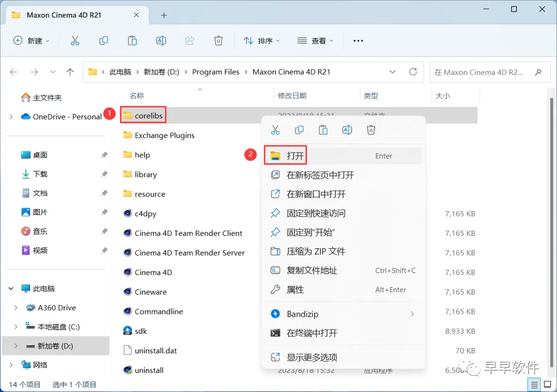Open the 查看 (View) dropdown
This screenshot has height=392, width=557.
tap(315, 41)
